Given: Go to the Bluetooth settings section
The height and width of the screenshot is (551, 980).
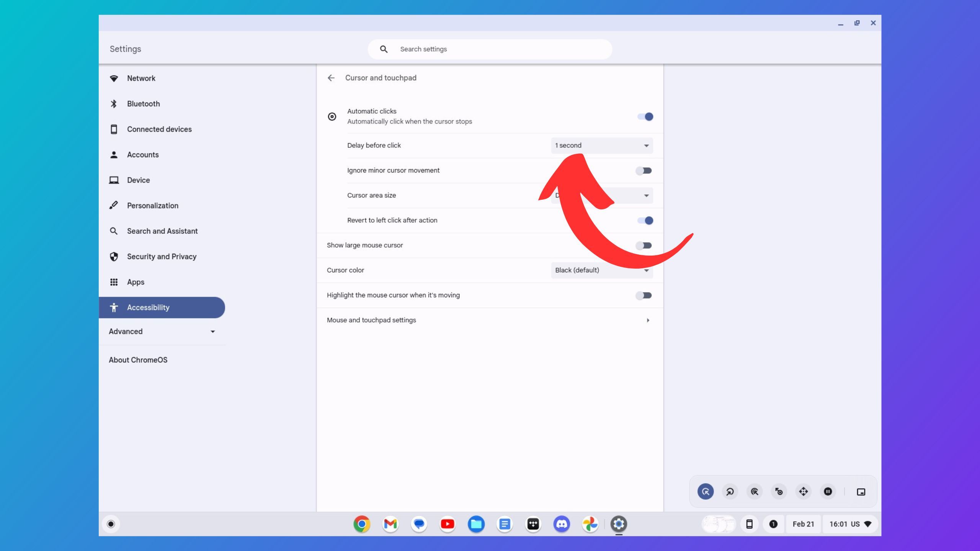Looking at the screenshot, I should pos(143,103).
